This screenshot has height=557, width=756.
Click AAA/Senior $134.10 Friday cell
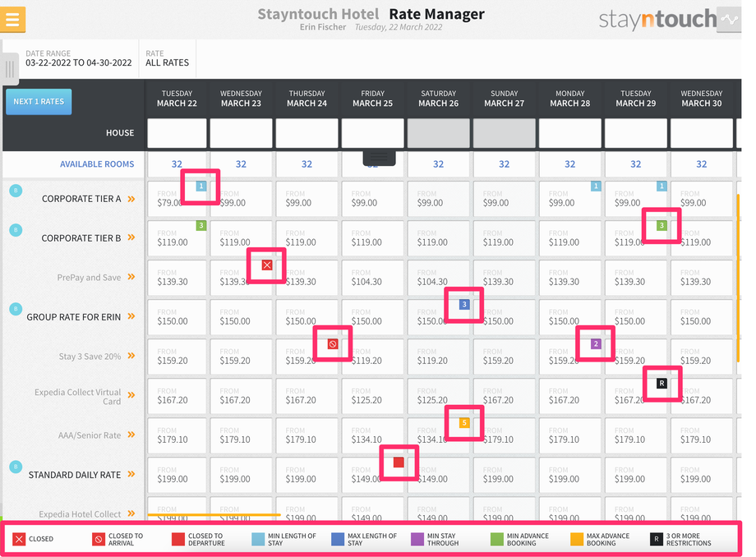coord(373,435)
